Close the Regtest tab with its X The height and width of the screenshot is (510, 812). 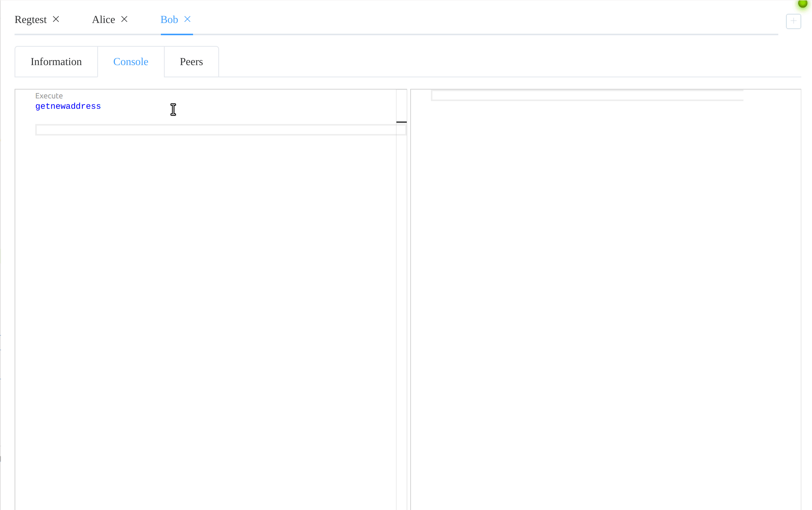[56, 19]
